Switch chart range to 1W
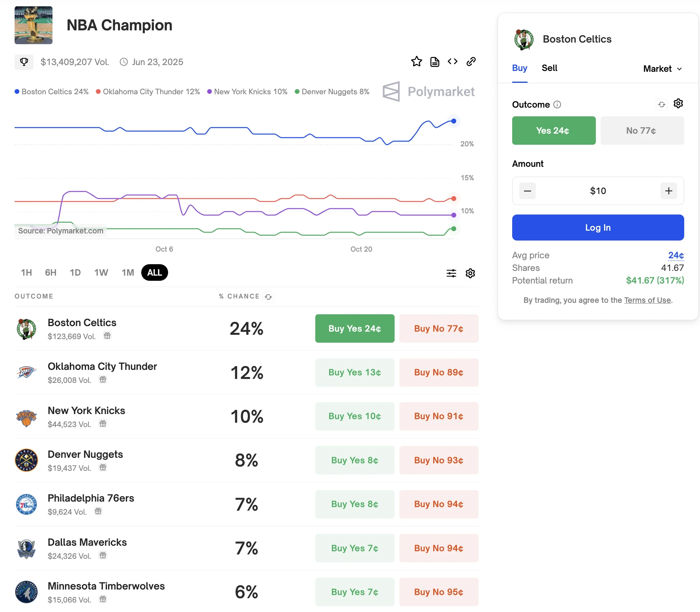 (x=101, y=272)
